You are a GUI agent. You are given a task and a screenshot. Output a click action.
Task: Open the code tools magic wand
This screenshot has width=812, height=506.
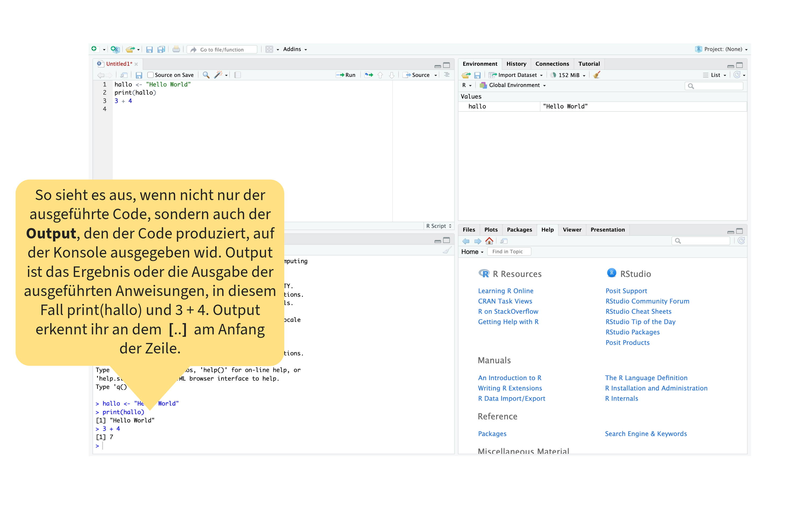point(218,75)
